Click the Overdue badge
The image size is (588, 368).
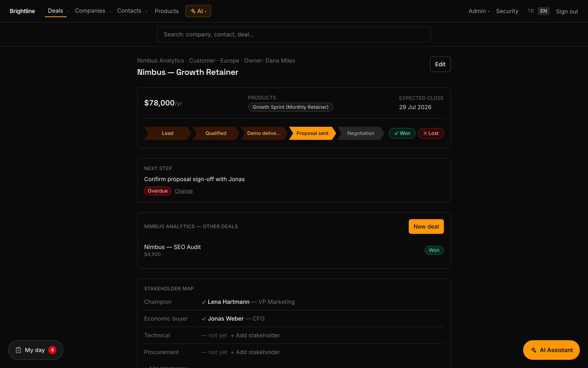click(158, 191)
